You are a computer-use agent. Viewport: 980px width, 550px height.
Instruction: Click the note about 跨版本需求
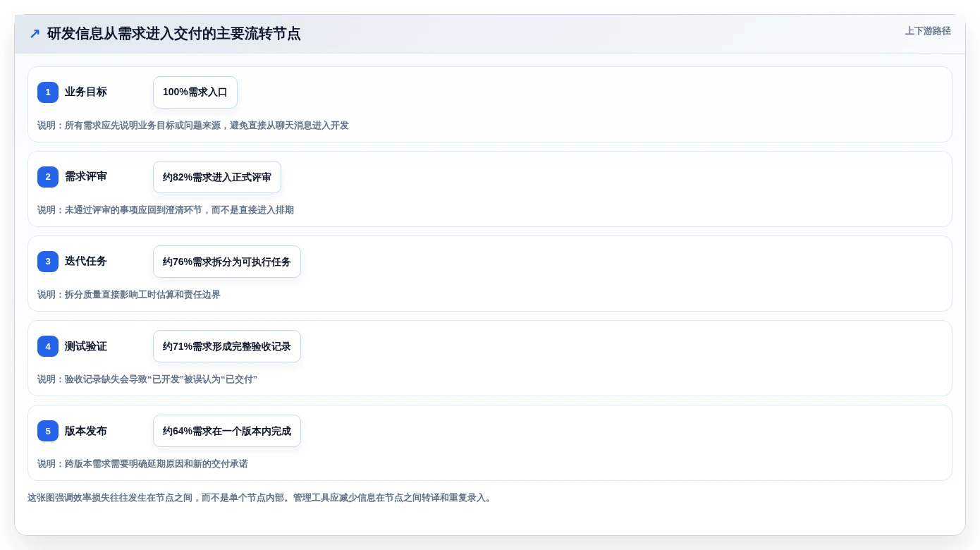pyautogui.click(x=142, y=464)
